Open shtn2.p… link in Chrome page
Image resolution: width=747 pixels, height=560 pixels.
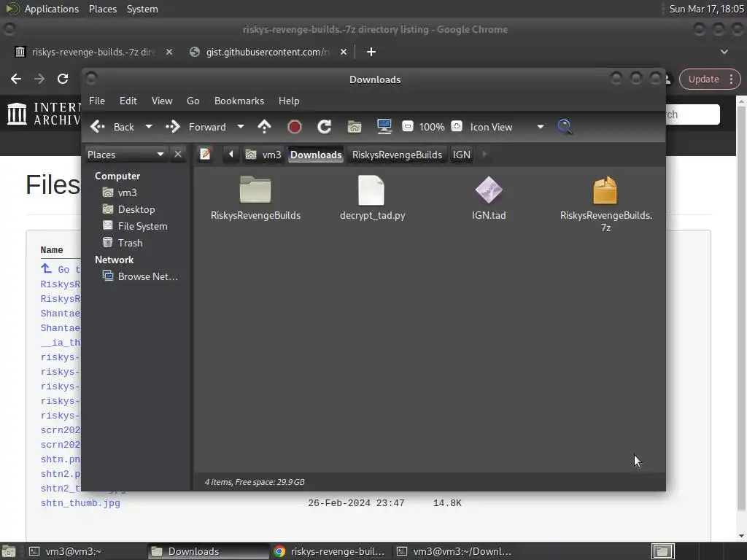pyautogui.click(x=61, y=474)
